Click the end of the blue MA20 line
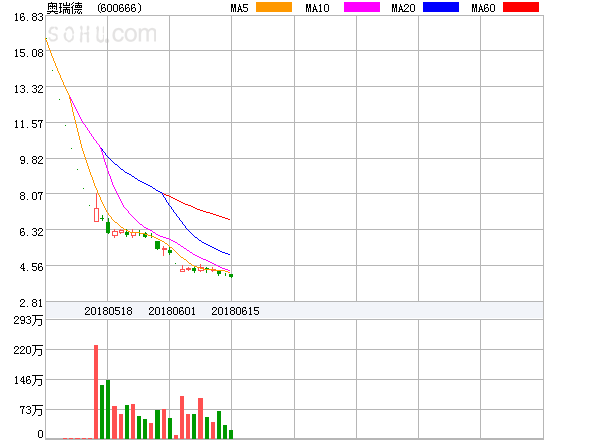The height and width of the screenshot is (440, 600). (229, 254)
